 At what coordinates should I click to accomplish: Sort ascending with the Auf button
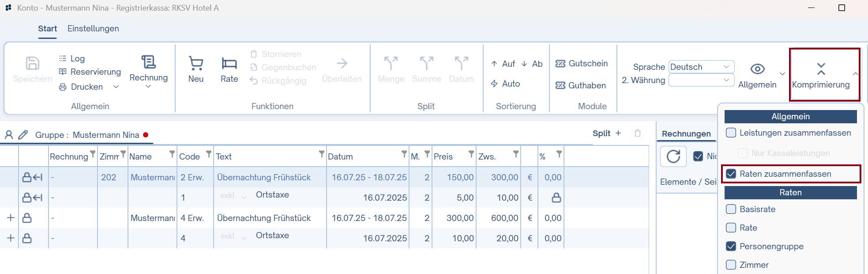(x=503, y=64)
